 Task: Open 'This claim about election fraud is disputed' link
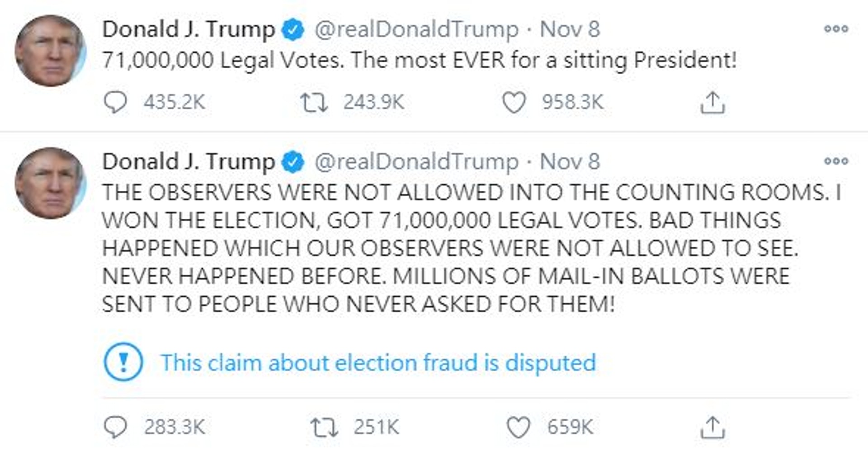coord(378,363)
